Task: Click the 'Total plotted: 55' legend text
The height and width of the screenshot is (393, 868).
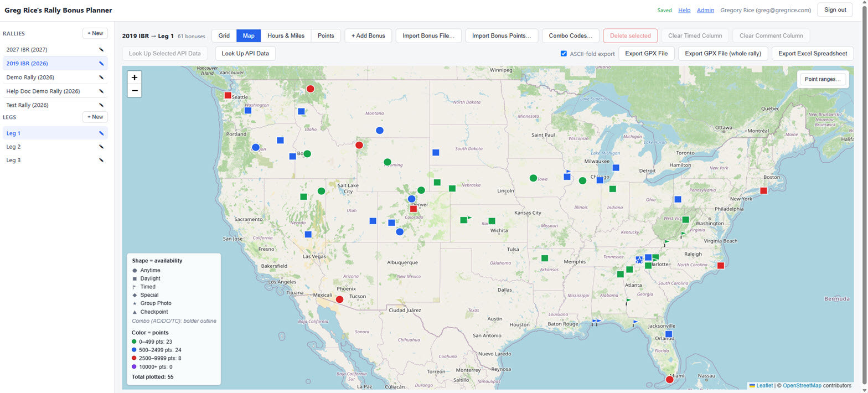Action: click(x=152, y=377)
